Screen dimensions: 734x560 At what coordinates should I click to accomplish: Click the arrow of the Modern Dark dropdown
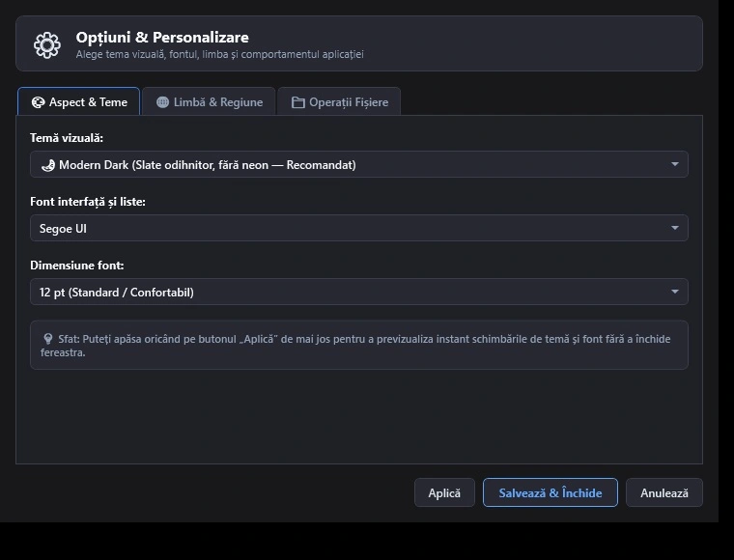pyautogui.click(x=674, y=164)
